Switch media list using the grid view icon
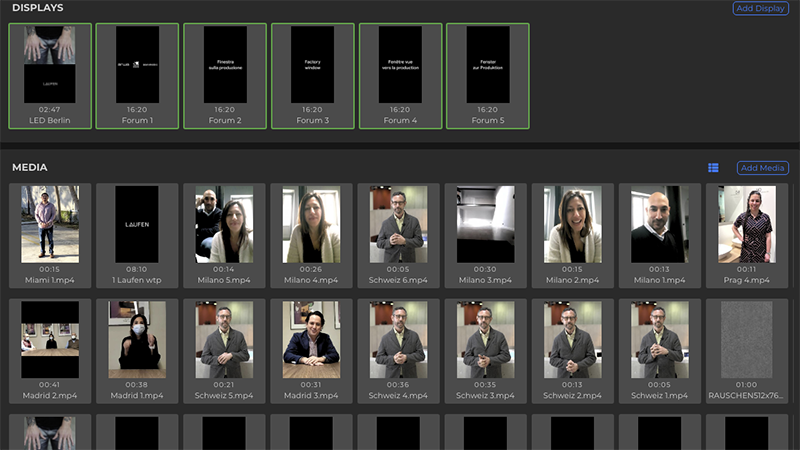Viewport: 800px width, 450px height. pyautogui.click(x=713, y=168)
